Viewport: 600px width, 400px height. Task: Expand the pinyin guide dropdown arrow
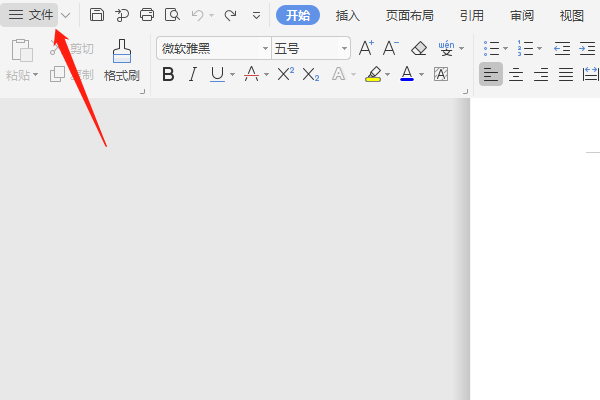point(461,49)
